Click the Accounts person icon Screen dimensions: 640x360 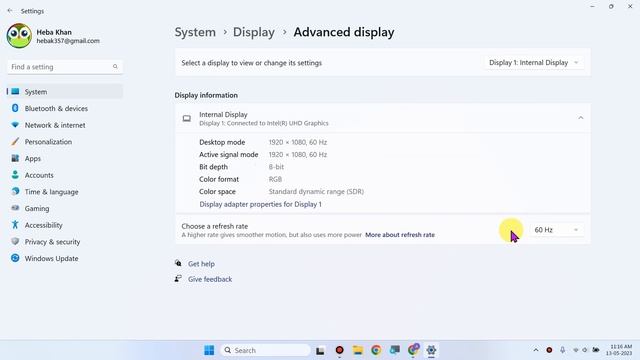click(x=15, y=175)
